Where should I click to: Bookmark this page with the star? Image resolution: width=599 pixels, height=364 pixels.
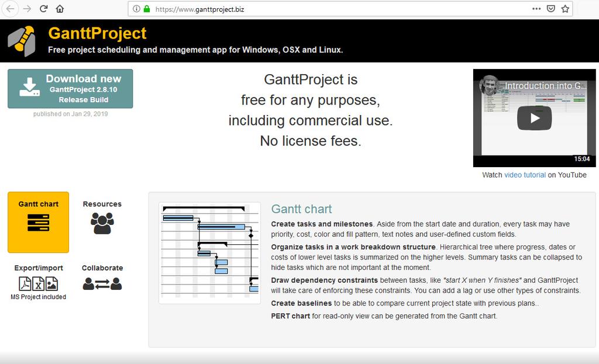566,9
